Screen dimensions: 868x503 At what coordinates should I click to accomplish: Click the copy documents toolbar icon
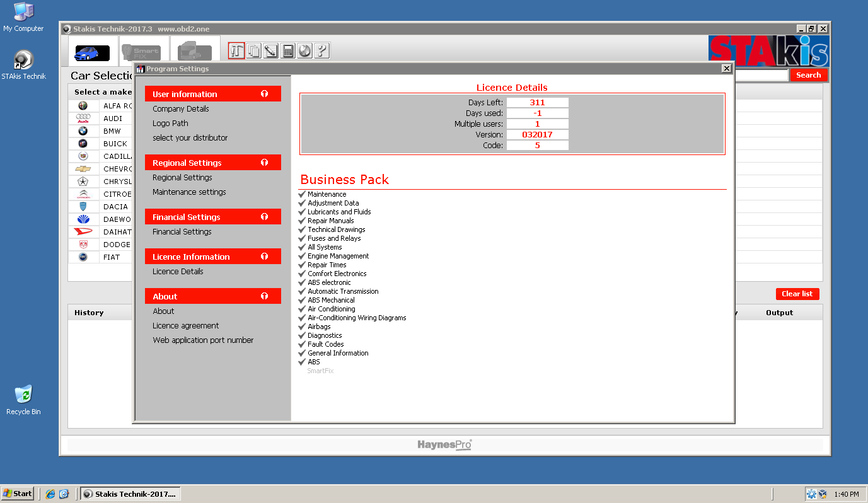[x=254, y=50]
